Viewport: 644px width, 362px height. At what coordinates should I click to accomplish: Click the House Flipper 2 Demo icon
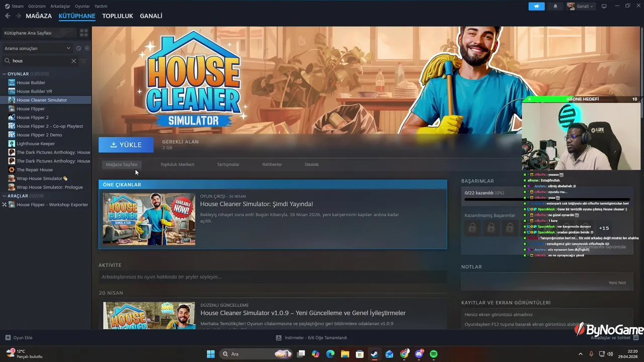click(x=12, y=135)
